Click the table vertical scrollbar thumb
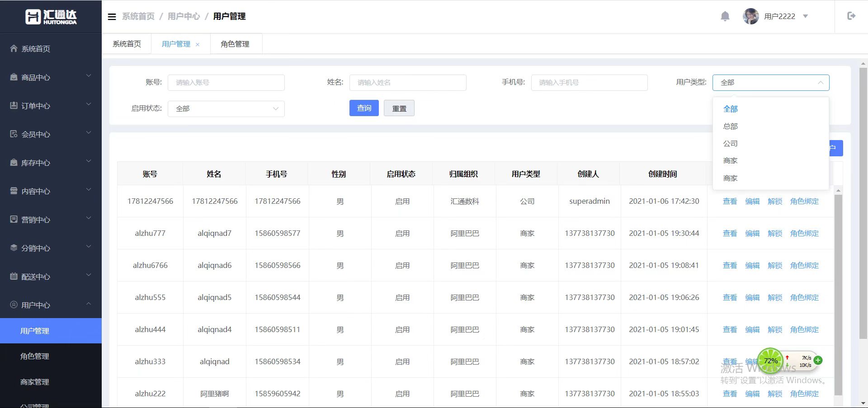 pyautogui.click(x=838, y=295)
